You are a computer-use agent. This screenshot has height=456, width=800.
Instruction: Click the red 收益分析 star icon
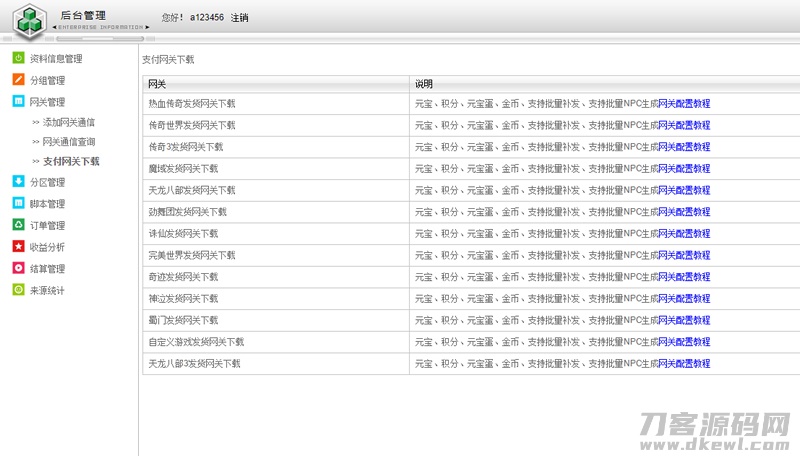(18, 247)
